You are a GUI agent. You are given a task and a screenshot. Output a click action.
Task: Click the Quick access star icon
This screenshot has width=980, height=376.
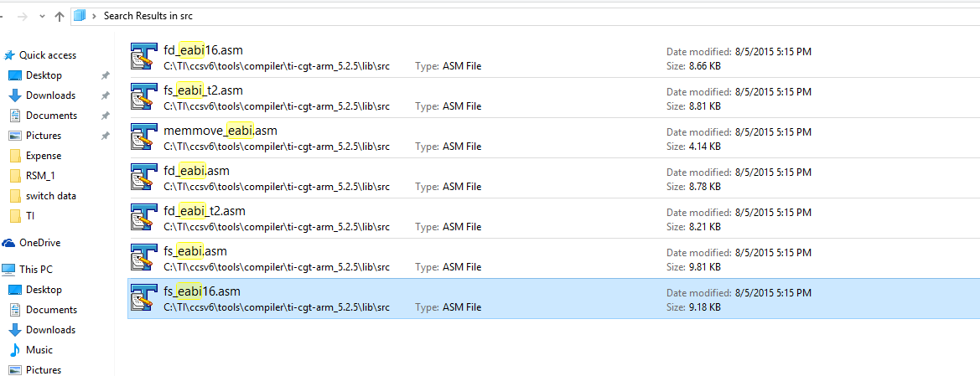pos(9,55)
